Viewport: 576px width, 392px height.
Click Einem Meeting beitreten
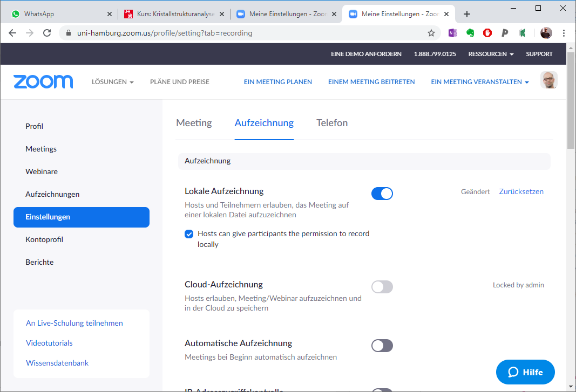tap(371, 82)
